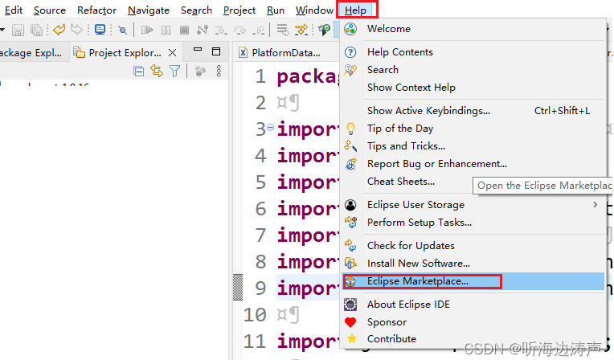Screen dimensions: 614x364
Task: Open the Refactor menu
Action: (96, 10)
